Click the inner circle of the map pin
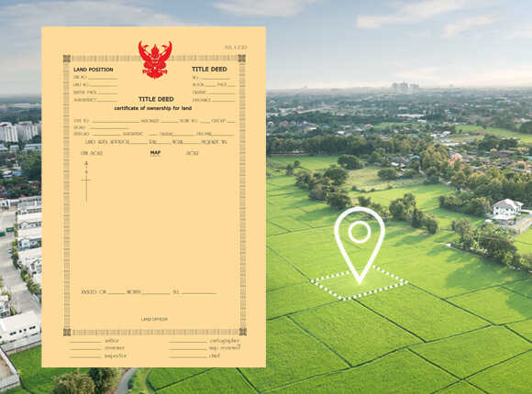Screen dimensions: 532x394 click(x=360, y=232)
